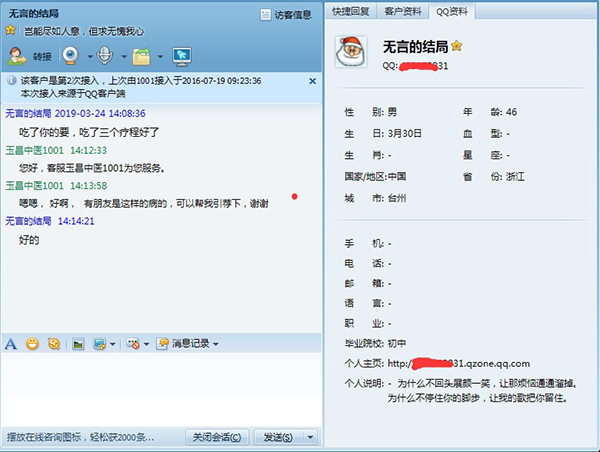
Task: Click into the message input area
Action: [161, 388]
